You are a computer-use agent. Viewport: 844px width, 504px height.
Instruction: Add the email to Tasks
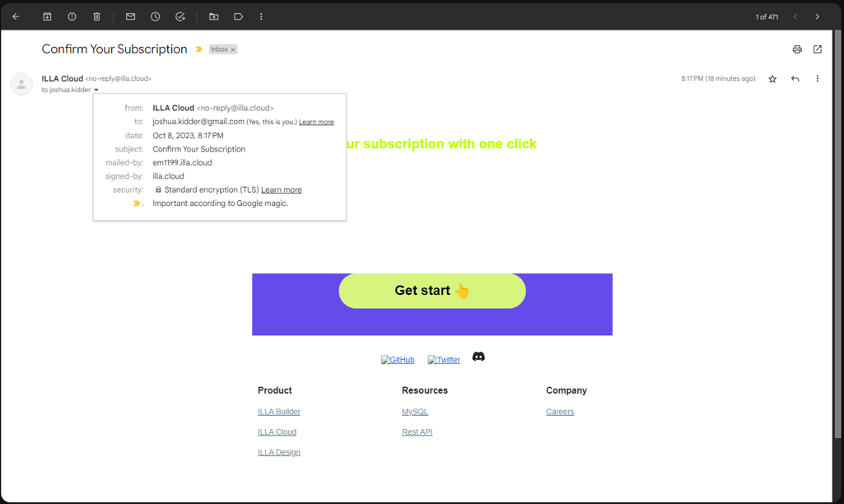pyautogui.click(x=180, y=16)
